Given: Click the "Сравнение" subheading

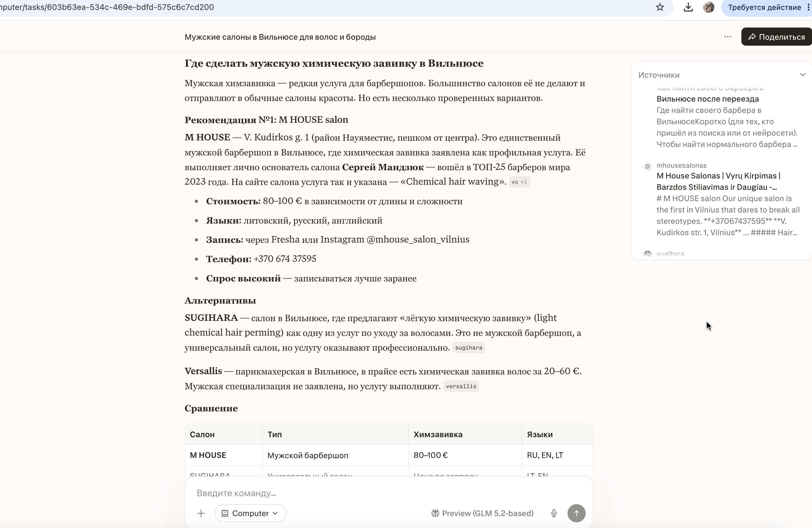Looking at the screenshot, I should click(x=211, y=409).
